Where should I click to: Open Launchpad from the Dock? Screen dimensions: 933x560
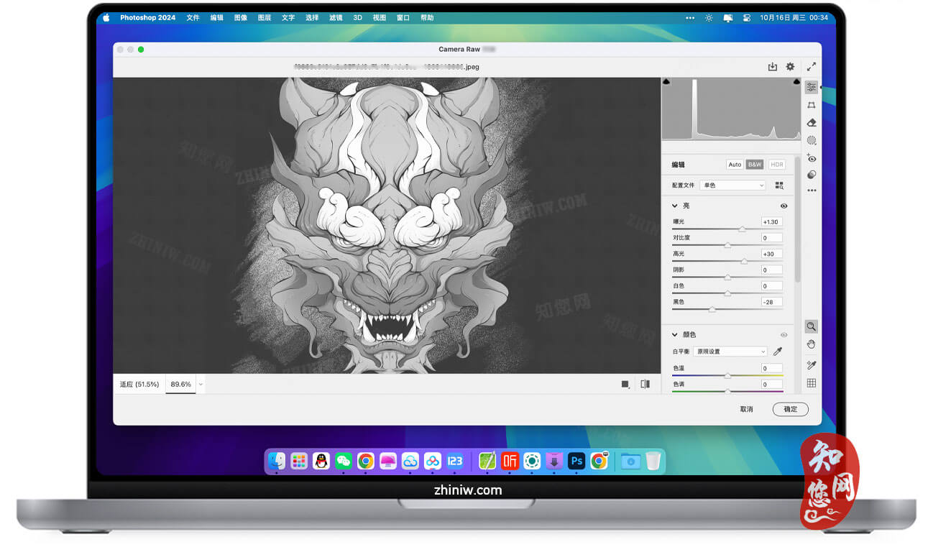[x=299, y=461]
